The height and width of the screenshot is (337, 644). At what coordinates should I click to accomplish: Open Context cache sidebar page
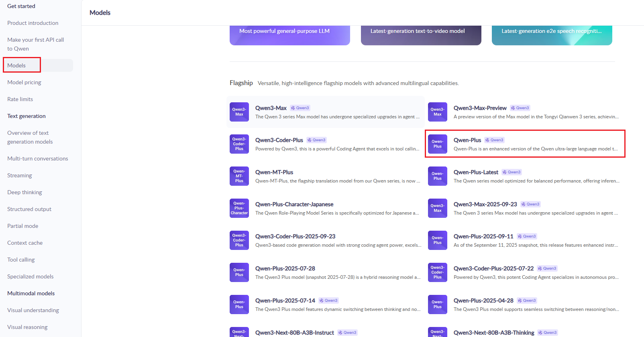(25, 243)
